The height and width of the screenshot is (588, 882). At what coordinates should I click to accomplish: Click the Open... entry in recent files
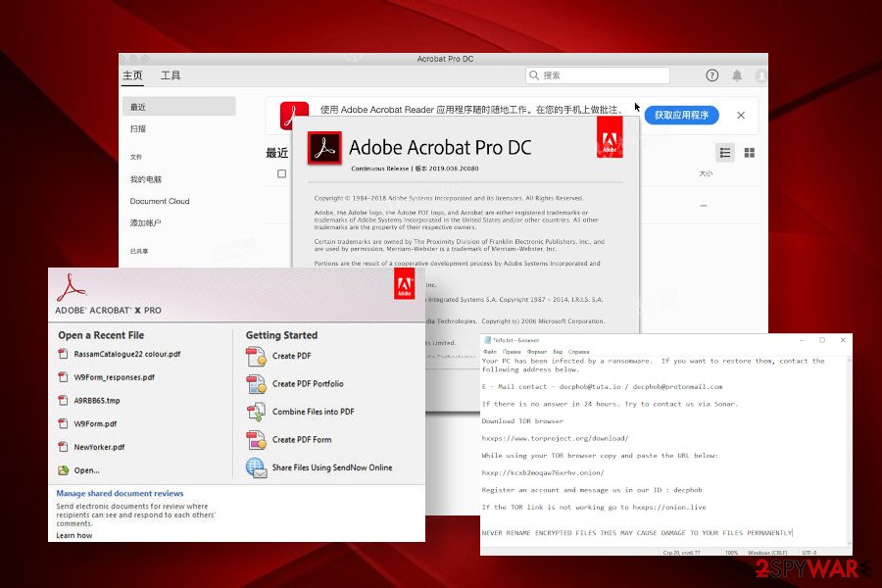coord(86,470)
